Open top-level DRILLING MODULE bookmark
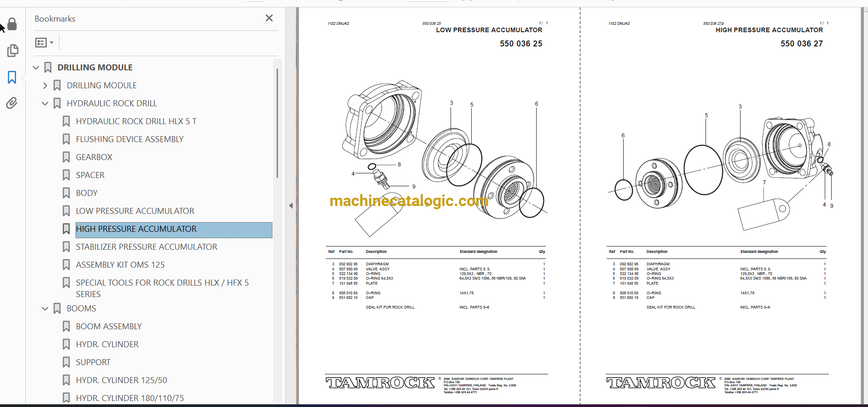This screenshot has width=868, height=407. click(x=95, y=68)
